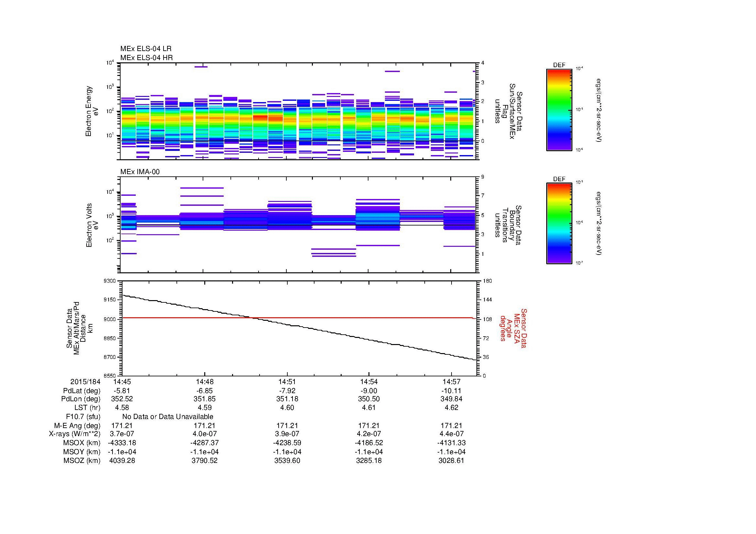The width and height of the screenshot is (756, 534).
Task: Select the 'M-E Ang (deg)' row label
Action: [77, 425]
